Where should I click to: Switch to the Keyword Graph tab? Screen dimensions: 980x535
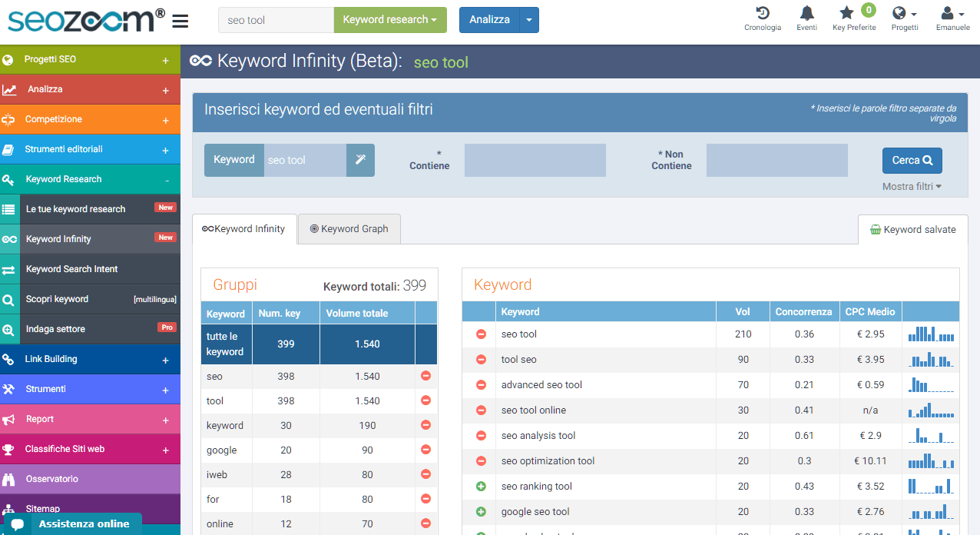pos(349,228)
